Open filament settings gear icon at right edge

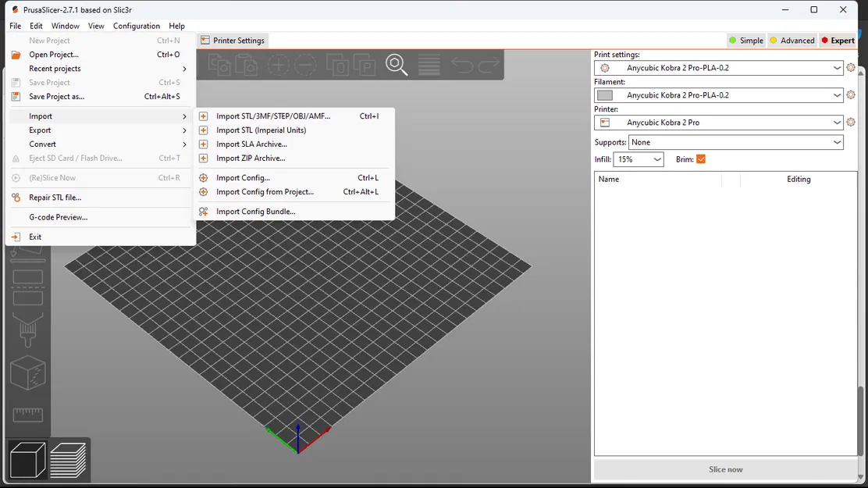tap(851, 94)
